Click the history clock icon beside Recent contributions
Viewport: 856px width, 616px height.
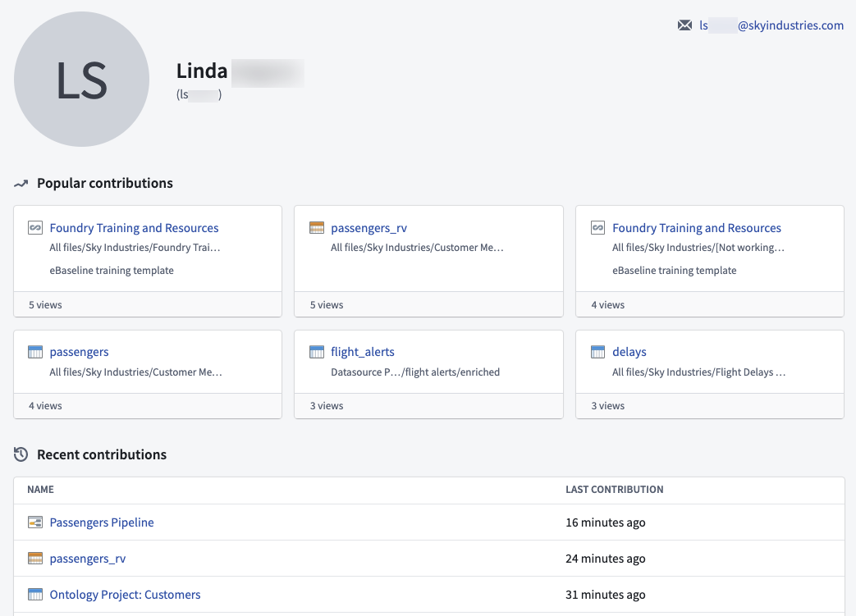click(21, 454)
